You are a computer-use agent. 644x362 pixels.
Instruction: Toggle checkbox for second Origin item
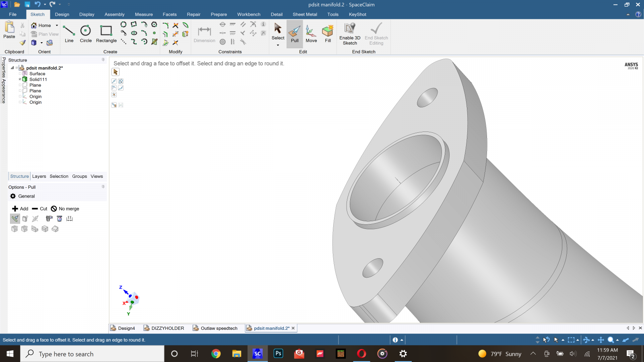pos(20,102)
